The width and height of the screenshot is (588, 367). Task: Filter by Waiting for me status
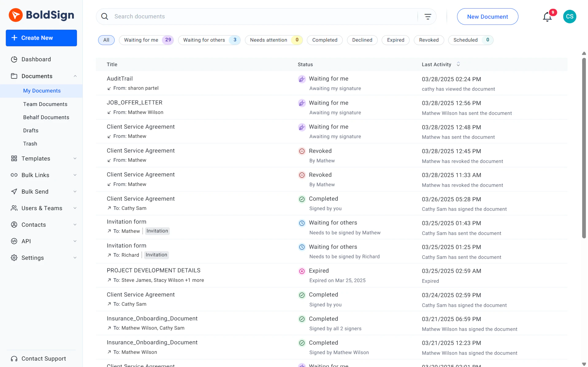pyautogui.click(x=147, y=40)
